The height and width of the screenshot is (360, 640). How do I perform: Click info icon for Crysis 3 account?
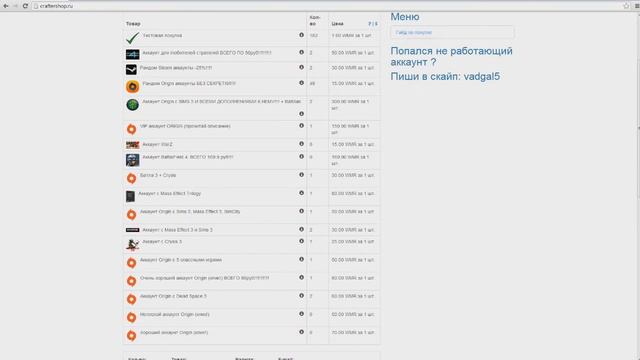click(301, 241)
